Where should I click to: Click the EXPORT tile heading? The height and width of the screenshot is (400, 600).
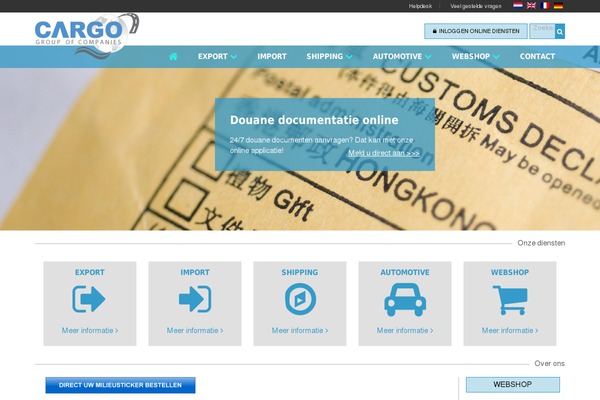pos(90,273)
